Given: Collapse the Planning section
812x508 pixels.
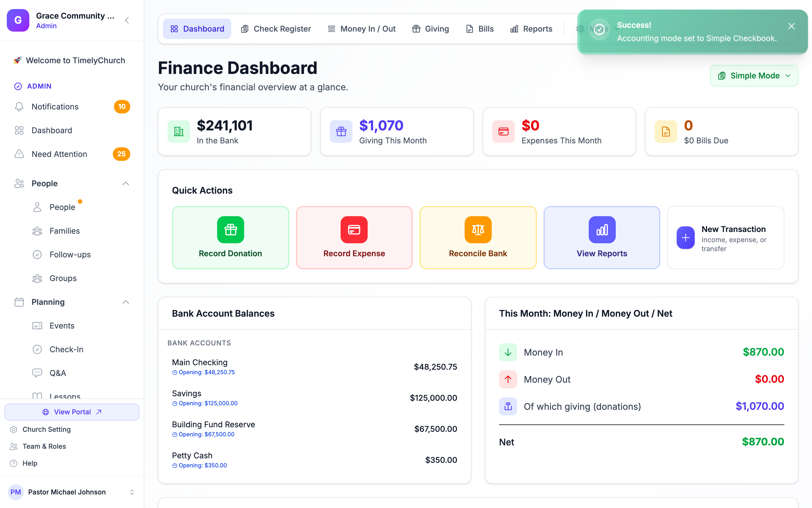Looking at the screenshot, I should click(x=126, y=302).
